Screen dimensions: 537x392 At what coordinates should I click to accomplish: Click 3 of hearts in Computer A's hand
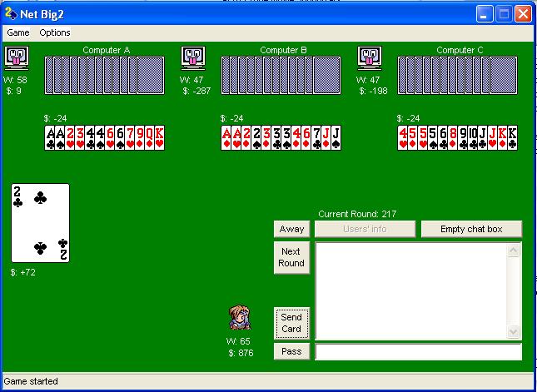[80, 137]
